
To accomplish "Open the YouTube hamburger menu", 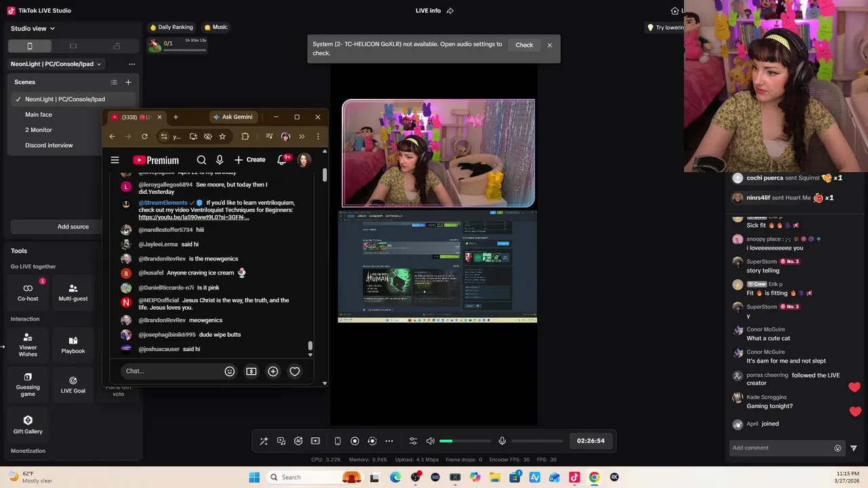I will pyautogui.click(x=115, y=160).
